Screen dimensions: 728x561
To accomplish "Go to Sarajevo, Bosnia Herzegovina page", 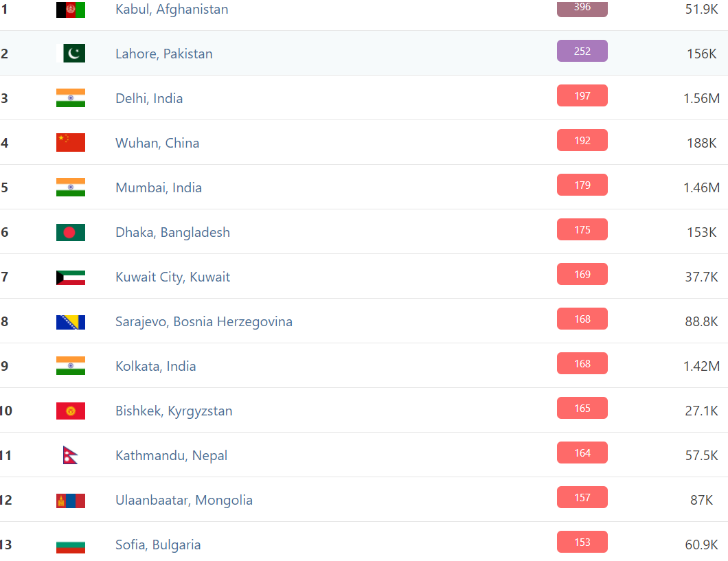I will 204,321.
